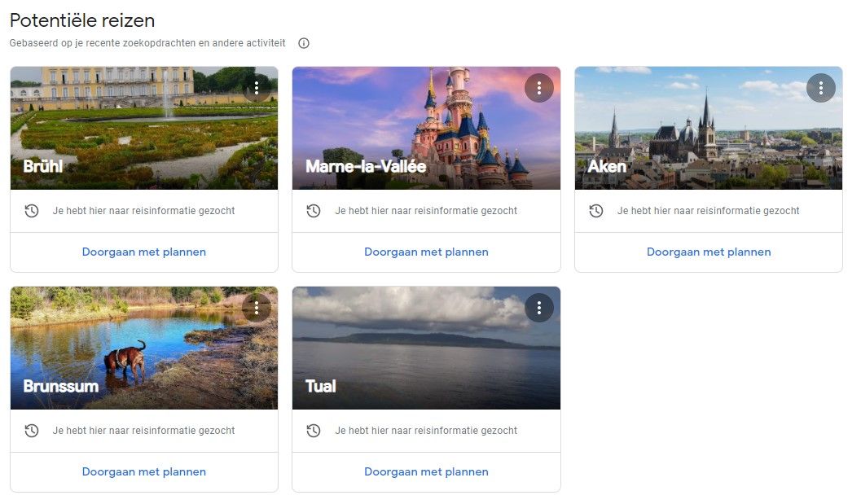The image size is (861, 504).
Task: Click the "Marne-la-Vallée" destination title
Action: point(366,166)
